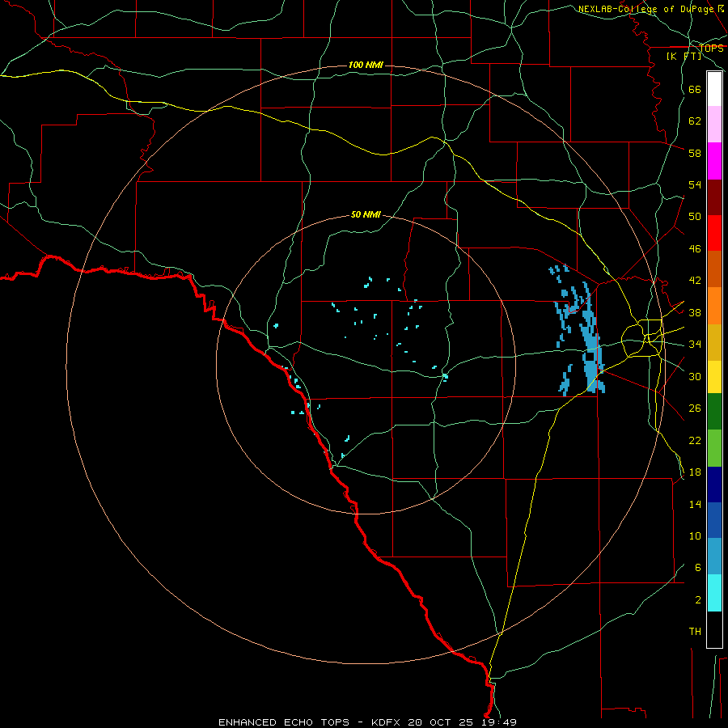Viewport: 728px width, 728px height.
Task: Select the bright red legend swatch
Action: (x=714, y=233)
